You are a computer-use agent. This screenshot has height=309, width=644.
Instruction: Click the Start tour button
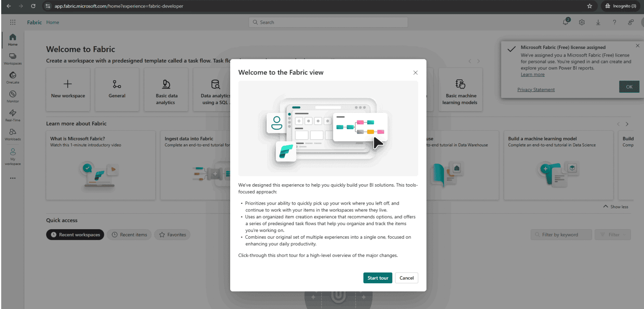click(x=378, y=278)
